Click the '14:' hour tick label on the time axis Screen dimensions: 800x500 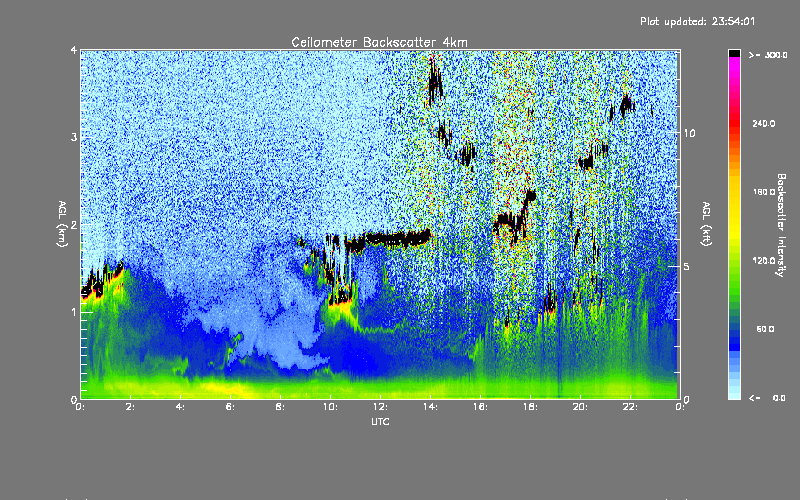click(x=430, y=407)
